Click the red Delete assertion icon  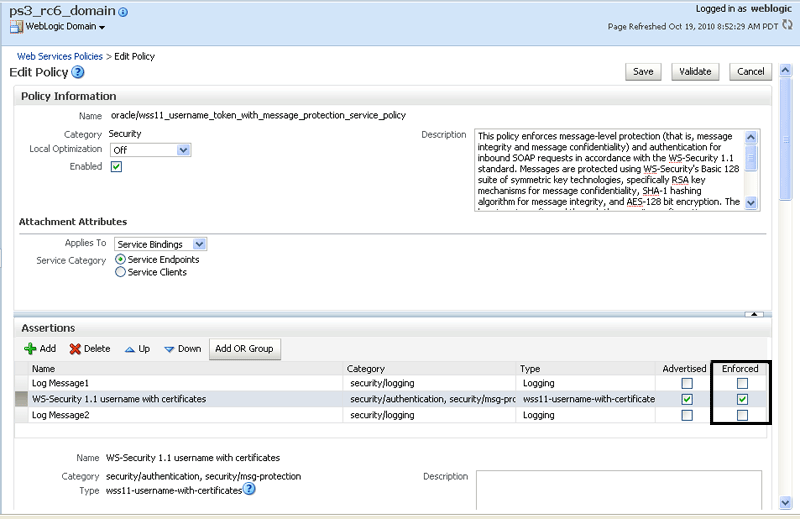[75, 349]
